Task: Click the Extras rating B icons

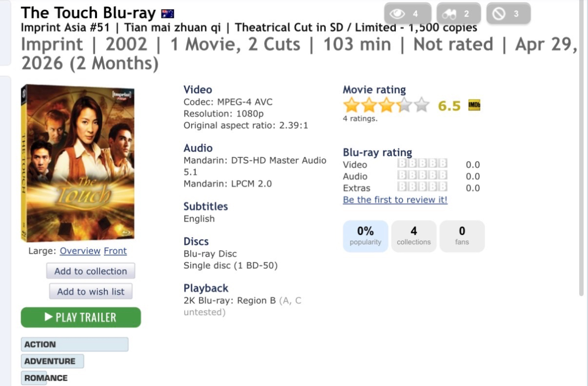Action: [422, 187]
